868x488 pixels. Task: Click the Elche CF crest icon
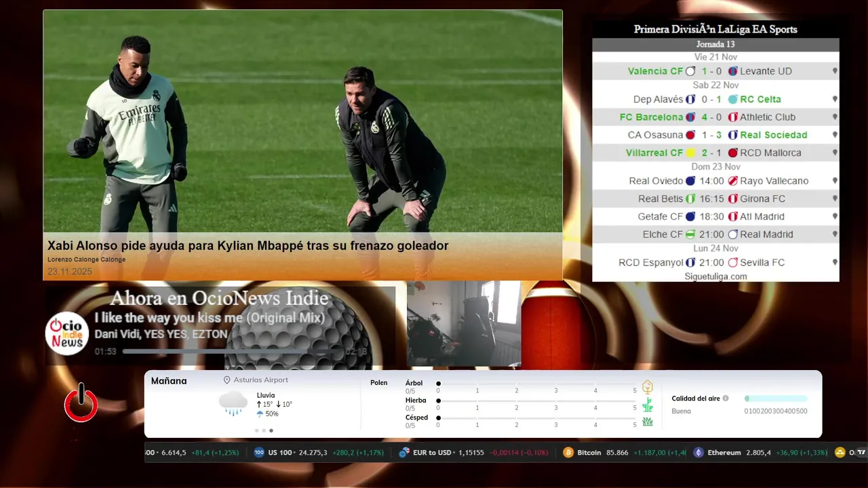(x=690, y=235)
